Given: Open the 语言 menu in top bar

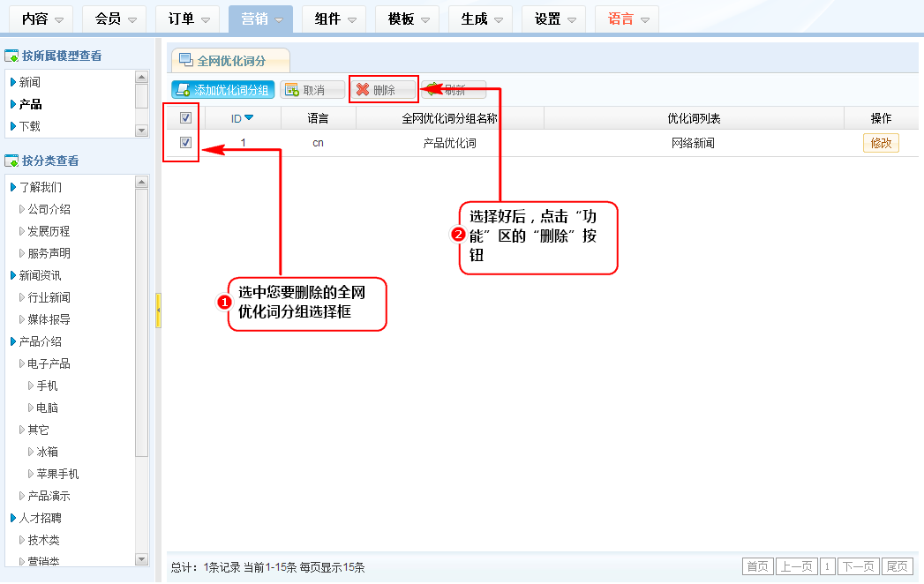Looking at the screenshot, I should pos(627,19).
